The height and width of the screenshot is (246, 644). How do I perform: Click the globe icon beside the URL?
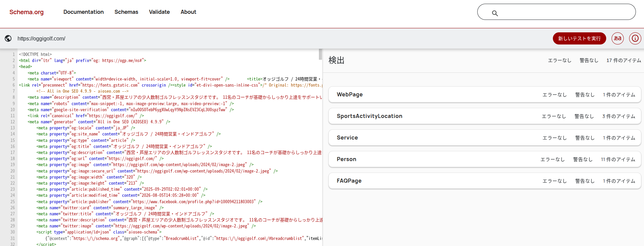pyautogui.click(x=8, y=38)
